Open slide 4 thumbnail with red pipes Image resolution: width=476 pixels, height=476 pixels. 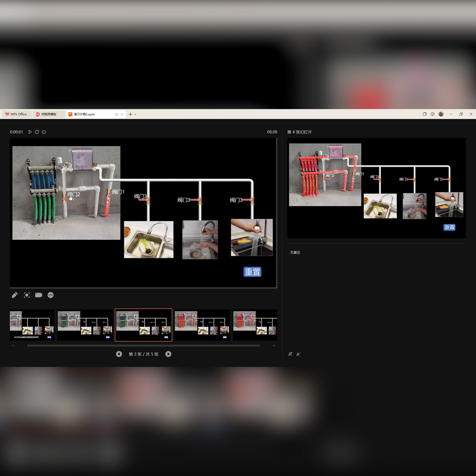(x=202, y=325)
